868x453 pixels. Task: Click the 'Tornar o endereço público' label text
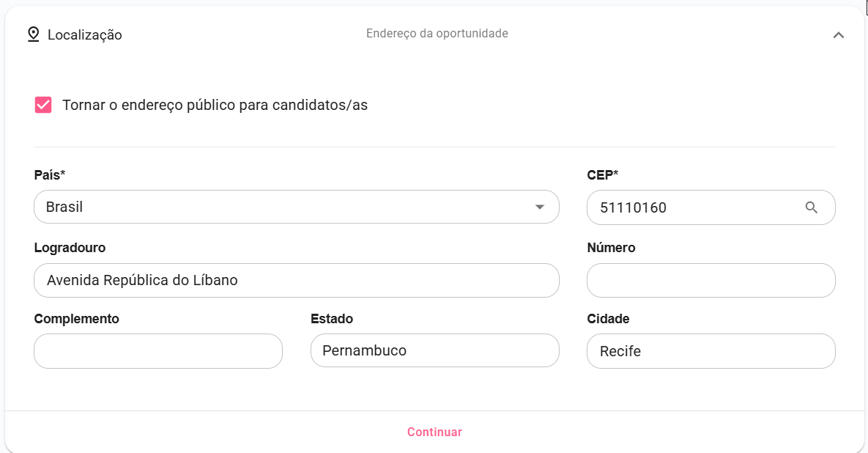tap(215, 105)
